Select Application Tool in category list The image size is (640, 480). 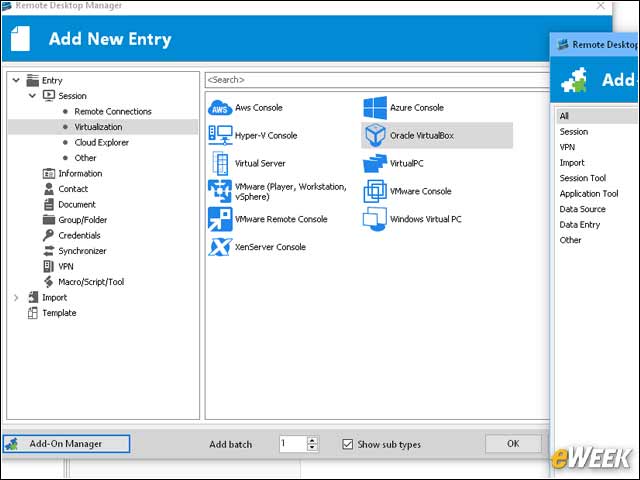pyautogui.click(x=589, y=193)
